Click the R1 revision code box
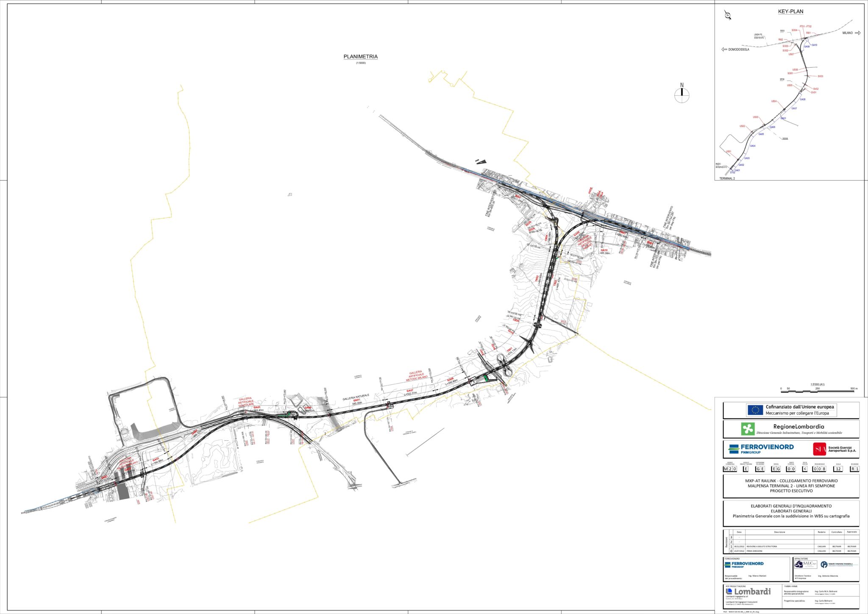 pos(854,469)
